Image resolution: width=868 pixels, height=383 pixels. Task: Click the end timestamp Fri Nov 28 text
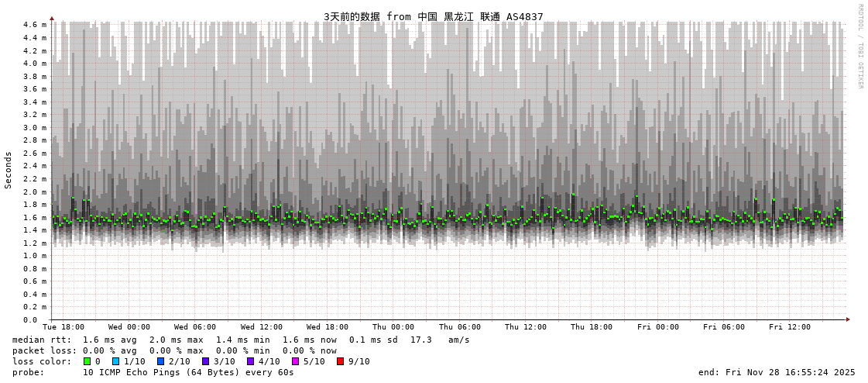pyautogui.click(x=777, y=372)
